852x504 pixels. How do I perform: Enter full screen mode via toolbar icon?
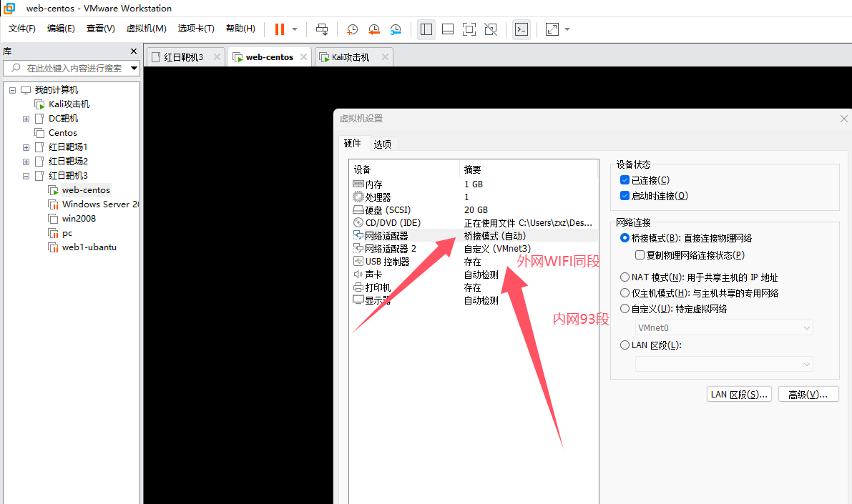pyautogui.click(x=469, y=29)
